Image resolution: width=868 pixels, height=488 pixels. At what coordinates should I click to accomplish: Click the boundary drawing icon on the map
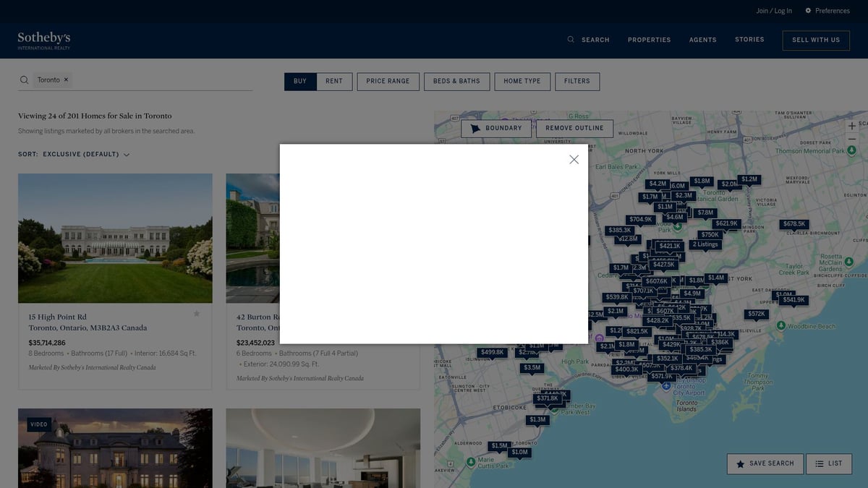coord(474,127)
